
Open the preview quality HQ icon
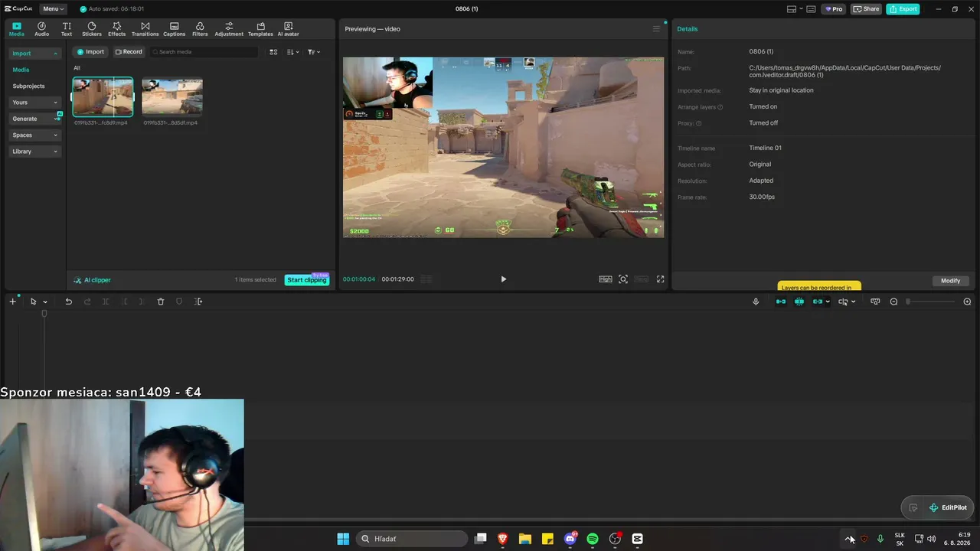click(605, 279)
